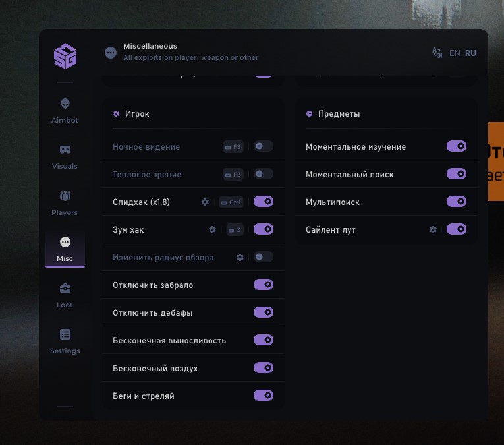The width and height of the screenshot is (504, 445).
Task: Open the Loot section briefcase icon
Action: 65,289
